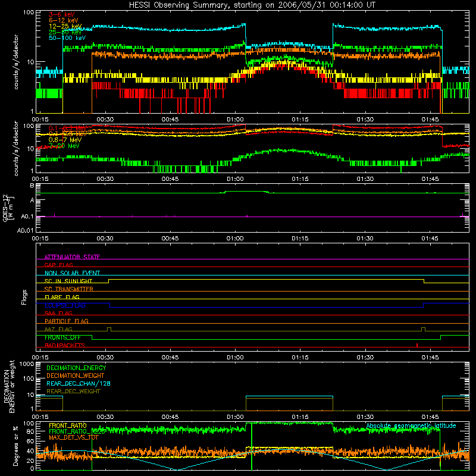
Task: Click the SAA_FLAG label
Action: click(58, 313)
